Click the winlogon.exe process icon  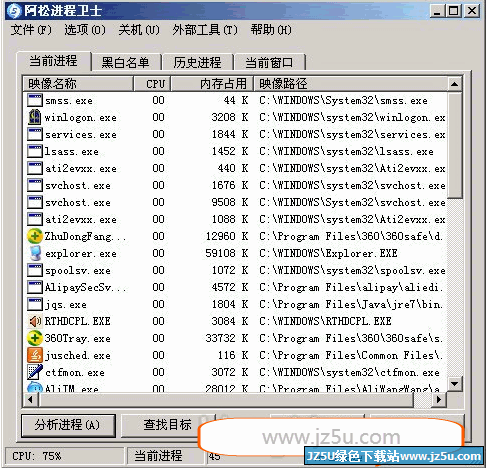35,117
